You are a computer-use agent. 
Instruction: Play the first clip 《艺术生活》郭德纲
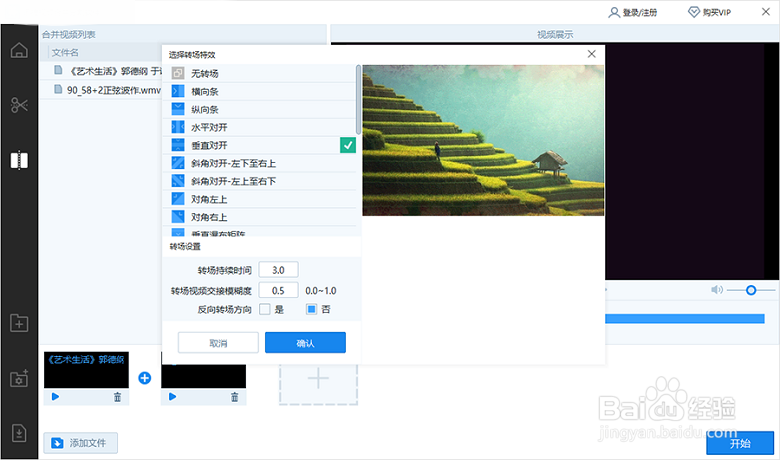click(55, 396)
